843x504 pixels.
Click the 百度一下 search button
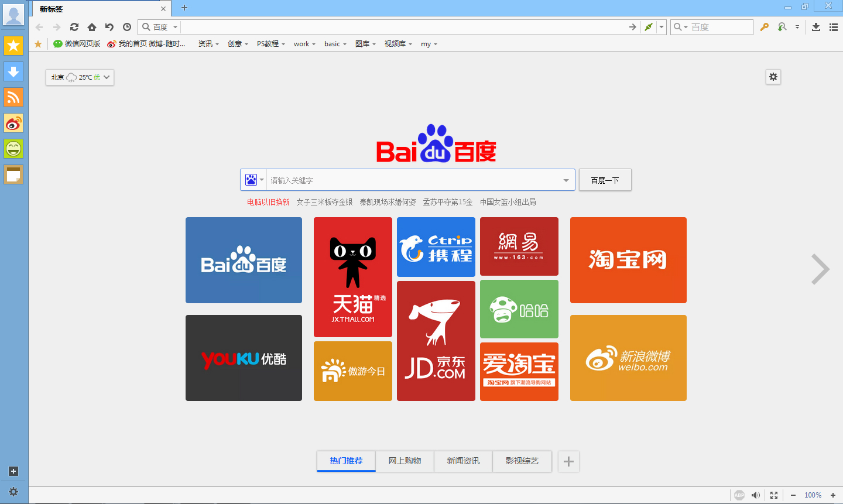(605, 180)
